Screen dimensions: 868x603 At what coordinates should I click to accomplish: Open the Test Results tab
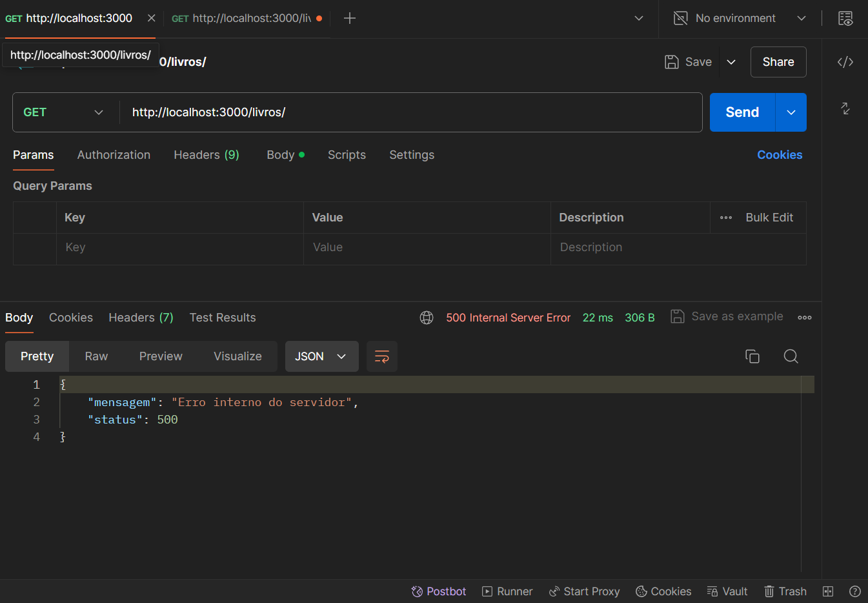point(223,318)
